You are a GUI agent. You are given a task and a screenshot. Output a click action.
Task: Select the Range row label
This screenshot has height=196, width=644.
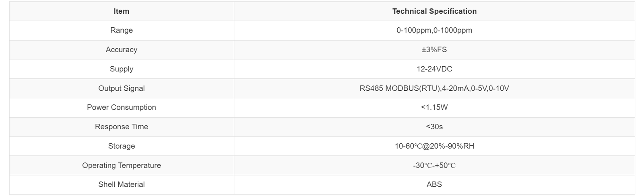(121, 30)
